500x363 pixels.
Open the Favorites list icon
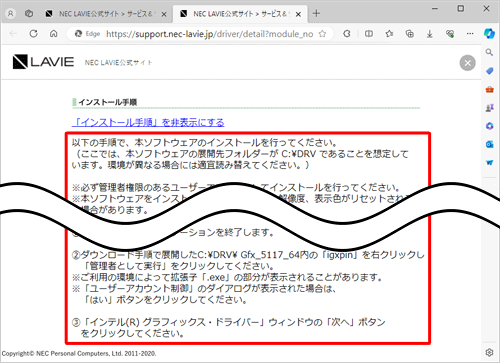389,34
